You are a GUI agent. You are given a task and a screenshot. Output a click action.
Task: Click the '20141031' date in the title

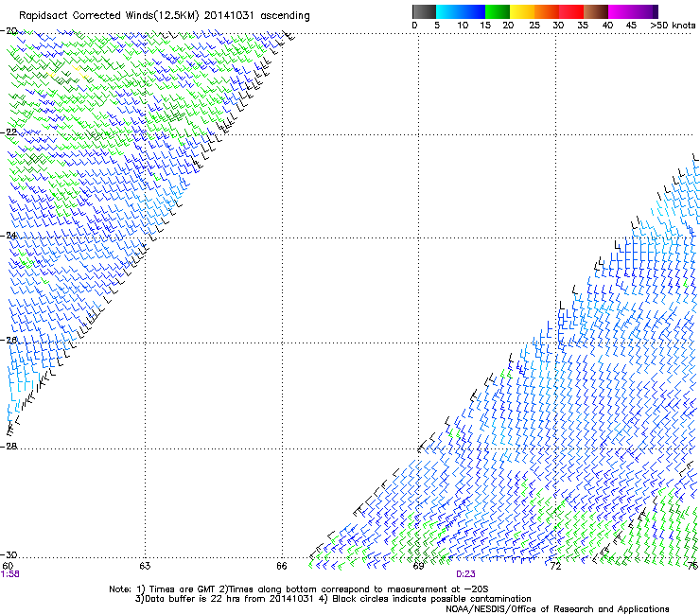(x=229, y=16)
